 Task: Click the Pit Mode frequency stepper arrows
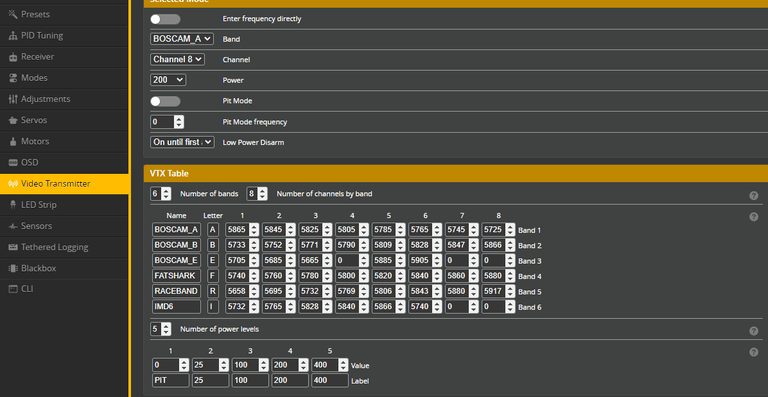pos(179,121)
